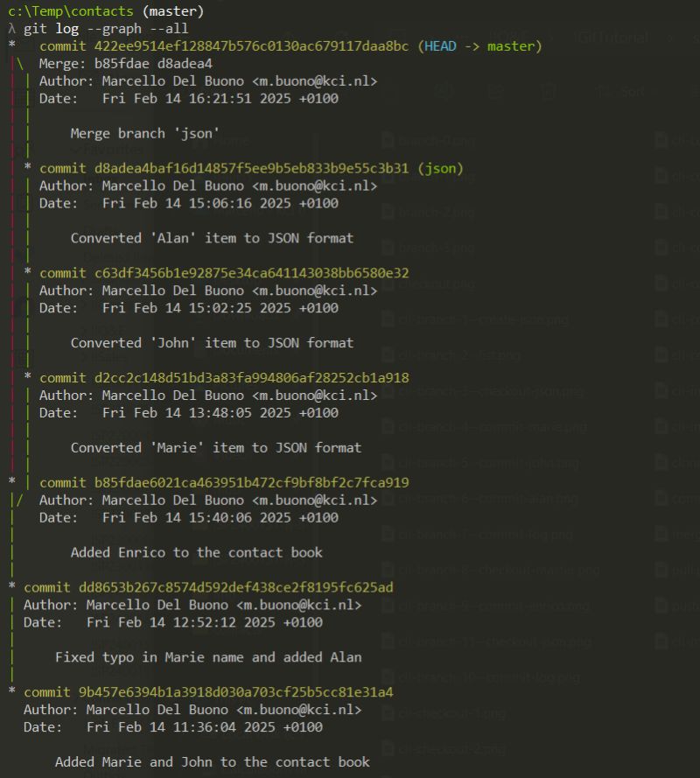The height and width of the screenshot is (778, 700).
Task: Click the 'HEAD' label beside the top commit
Action: pyautogui.click(x=440, y=46)
